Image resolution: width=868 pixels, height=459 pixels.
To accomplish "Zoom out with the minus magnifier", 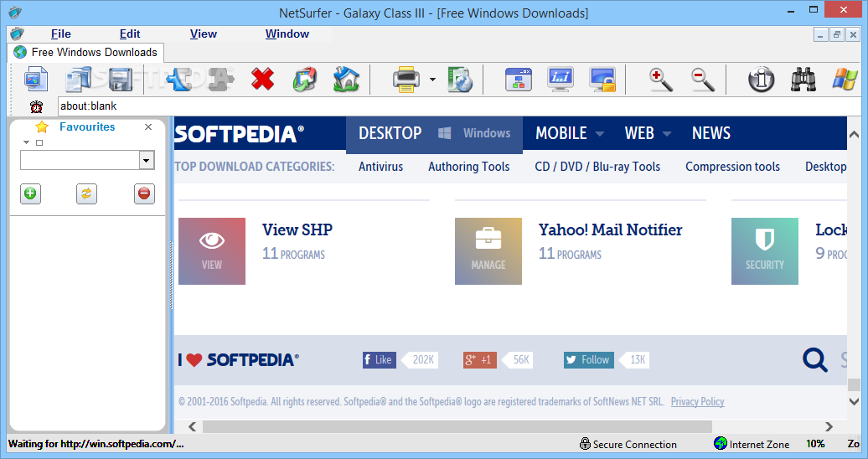I will click(703, 80).
